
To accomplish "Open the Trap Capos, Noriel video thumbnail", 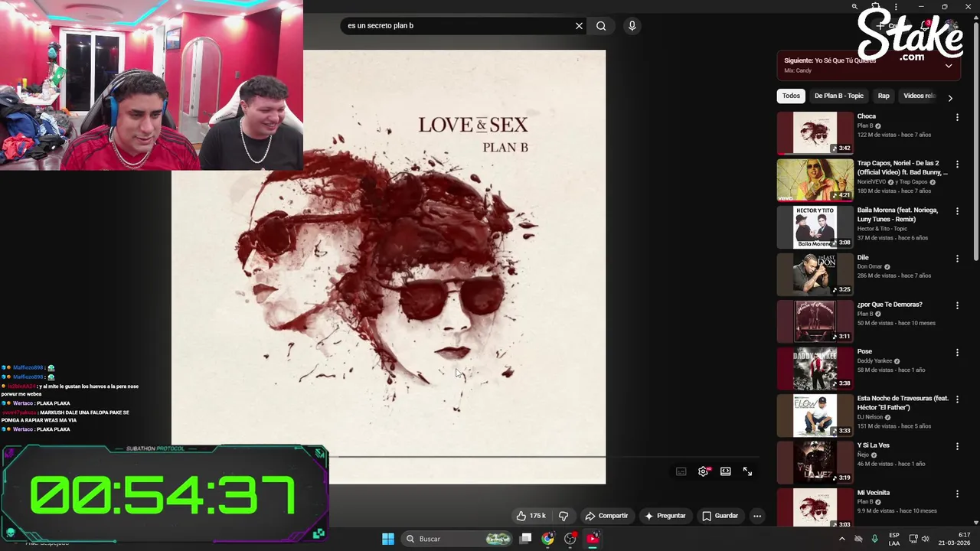I will [x=815, y=180].
